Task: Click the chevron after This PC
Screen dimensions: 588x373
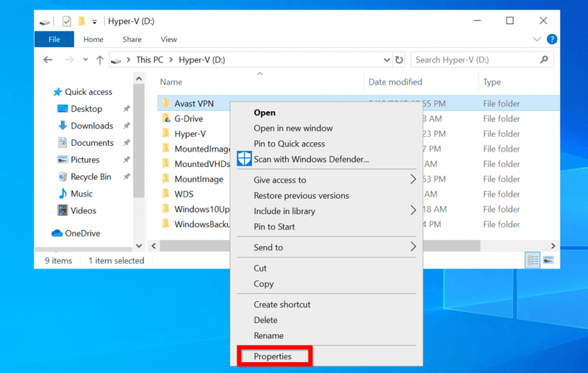Action: tap(171, 60)
